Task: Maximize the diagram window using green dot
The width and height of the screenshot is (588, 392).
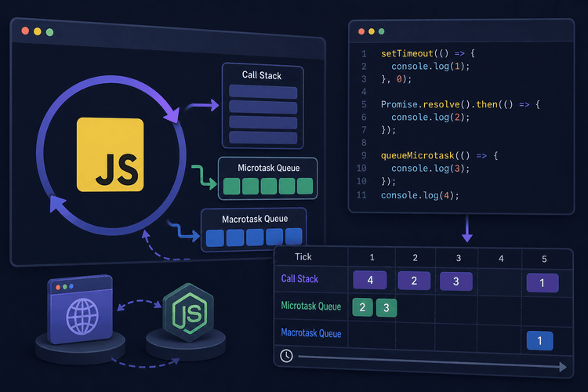Action: click(x=49, y=32)
